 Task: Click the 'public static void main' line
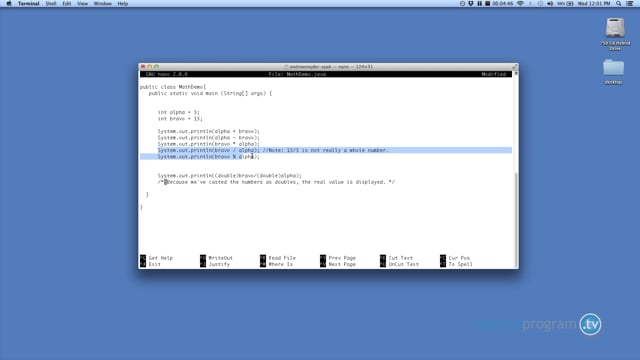point(210,93)
